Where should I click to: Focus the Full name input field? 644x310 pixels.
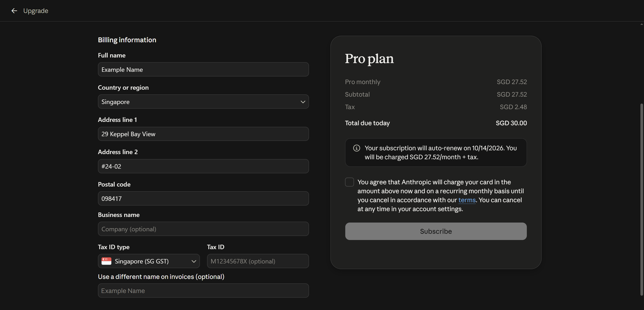203,70
